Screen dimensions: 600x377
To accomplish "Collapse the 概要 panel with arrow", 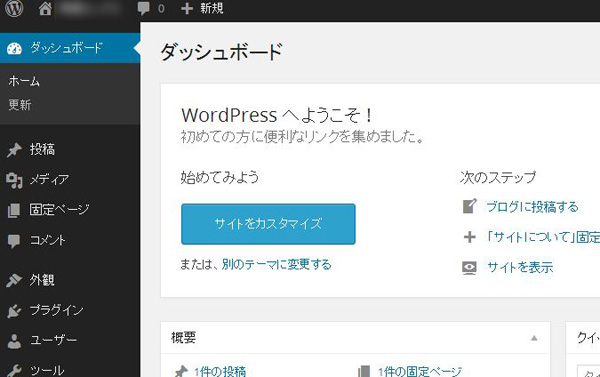I will coord(534,338).
